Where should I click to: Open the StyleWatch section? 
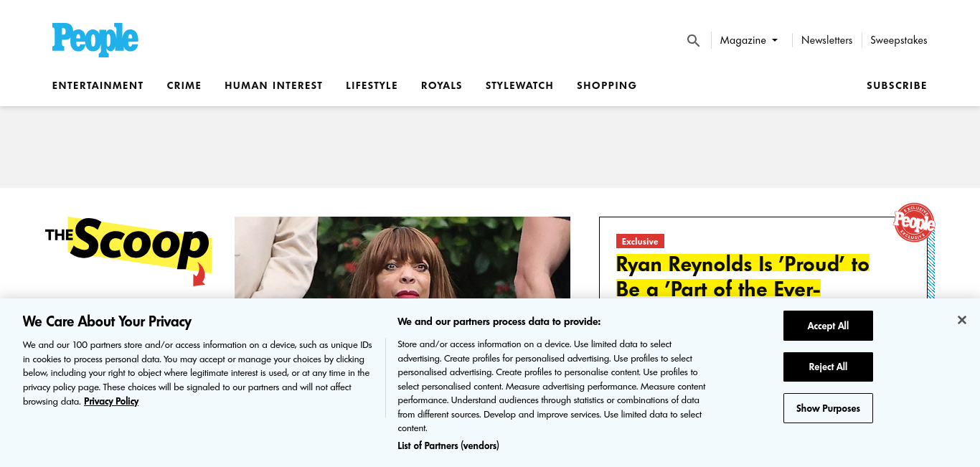[519, 85]
